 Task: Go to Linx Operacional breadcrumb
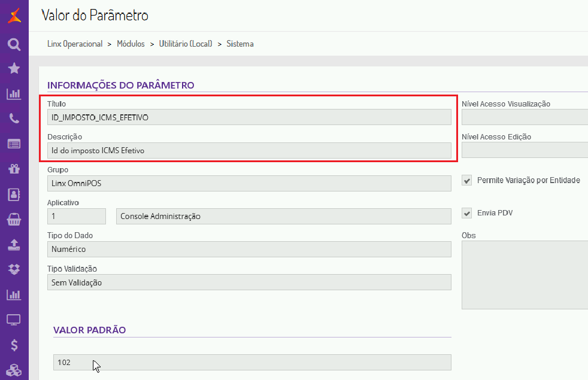pos(75,44)
